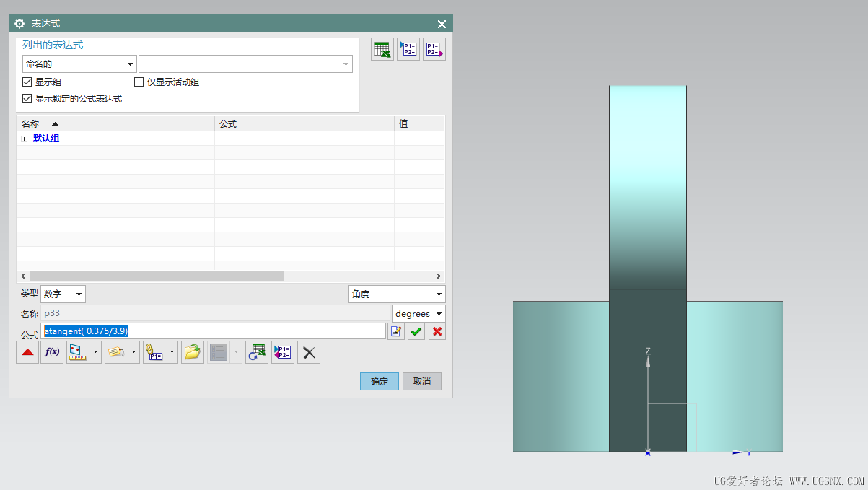Open the spreadsheet edit icon at top right
This screenshot has width=868, height=490.
pyautogui.click(x=382, y=49)
